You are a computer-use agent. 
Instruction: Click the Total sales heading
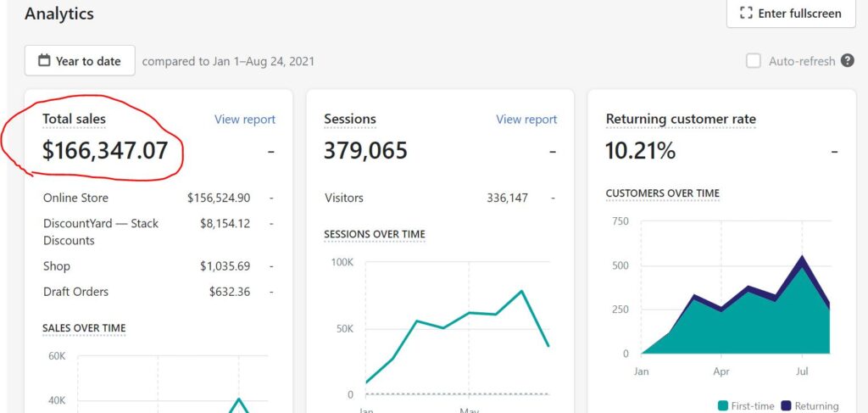coord(75,119)
